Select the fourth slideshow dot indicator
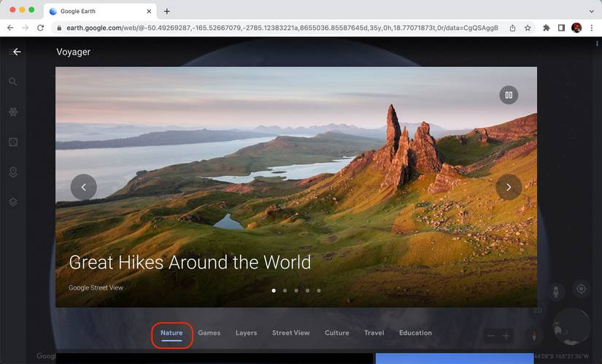The width and height of the screenshot is (602, 364). 307,290
